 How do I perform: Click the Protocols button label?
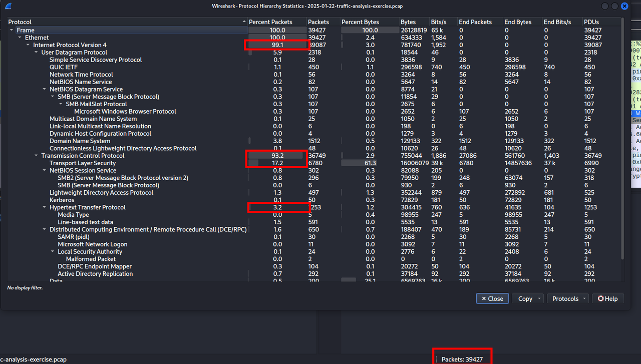[565, 298]
